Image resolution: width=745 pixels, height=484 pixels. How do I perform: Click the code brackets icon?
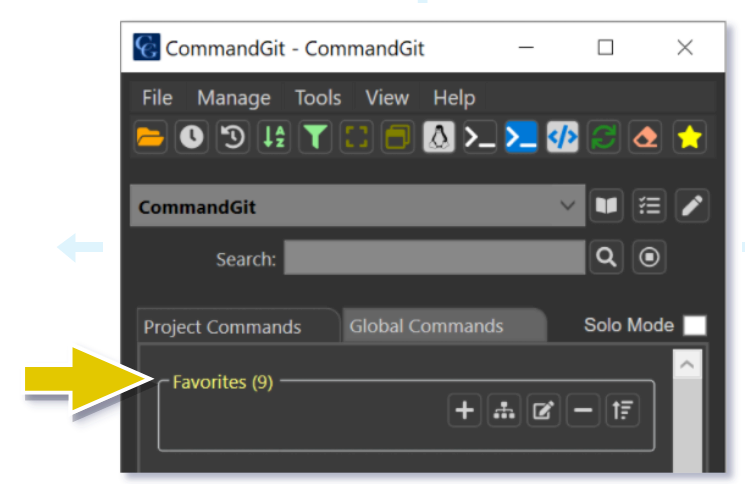point(562,138)
